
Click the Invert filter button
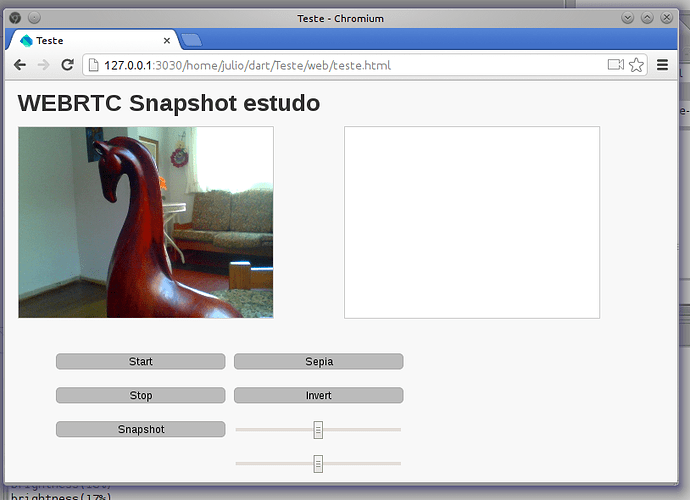(319, 395)
